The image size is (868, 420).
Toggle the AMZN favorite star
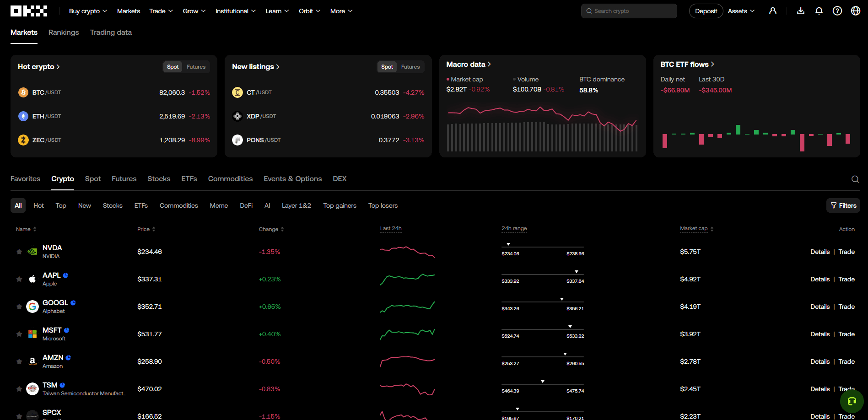tap(19, 361)
